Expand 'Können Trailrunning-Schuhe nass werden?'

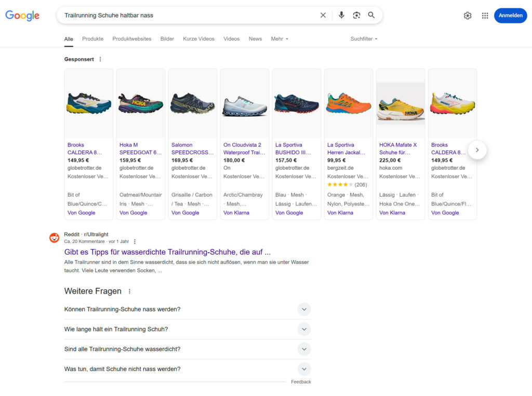187,309
